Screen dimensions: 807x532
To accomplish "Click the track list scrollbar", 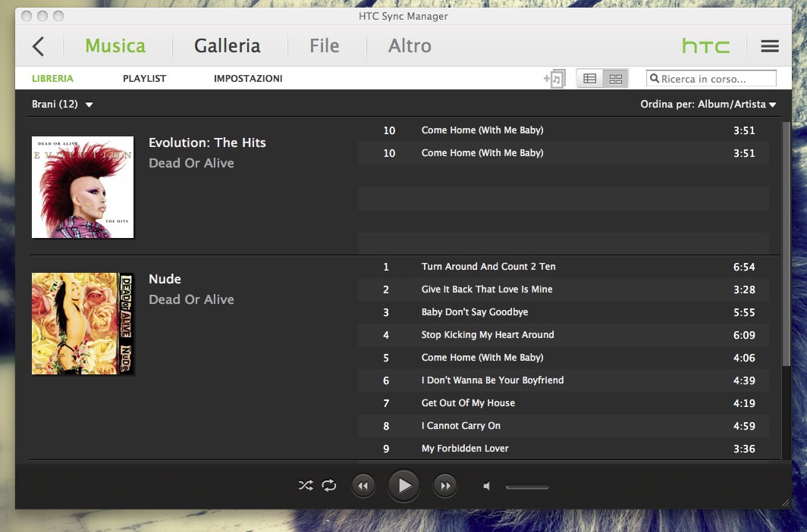I will coord(786,244).
